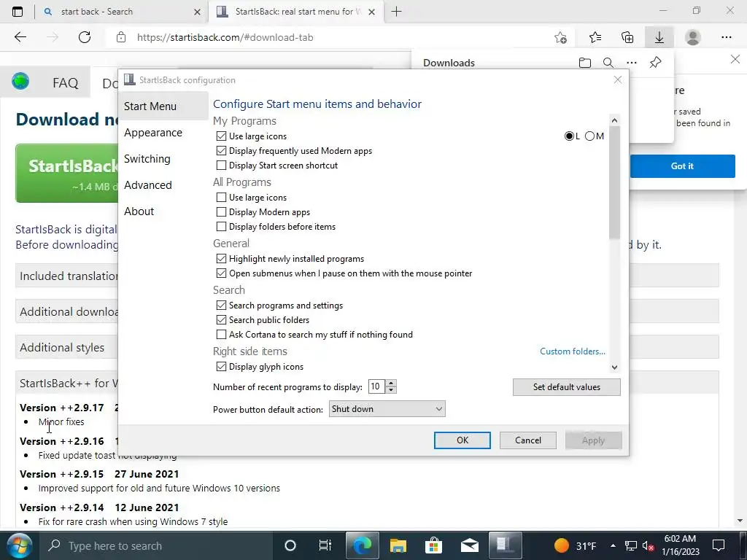
Task: Launch Microsoft Store from taskbar
Action: pos(433,545)
